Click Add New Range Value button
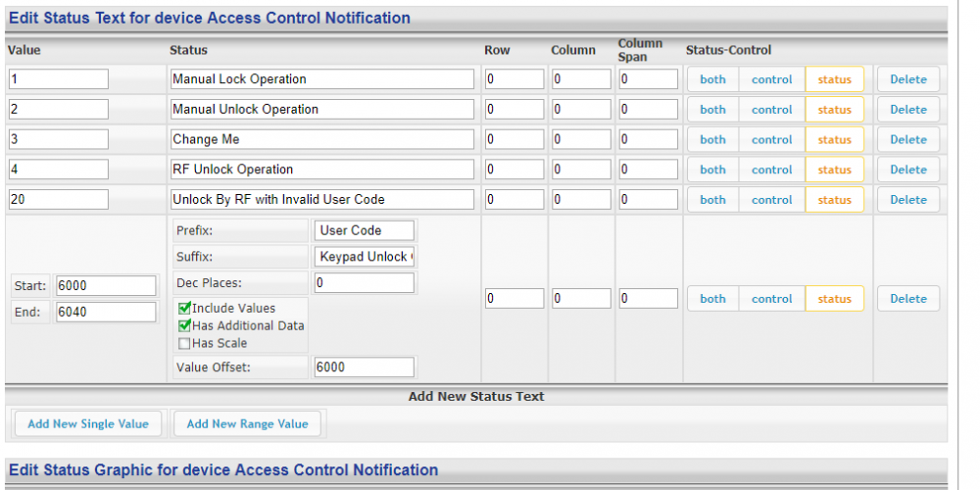Screen dimensions: 980x490 pos(247,423)
